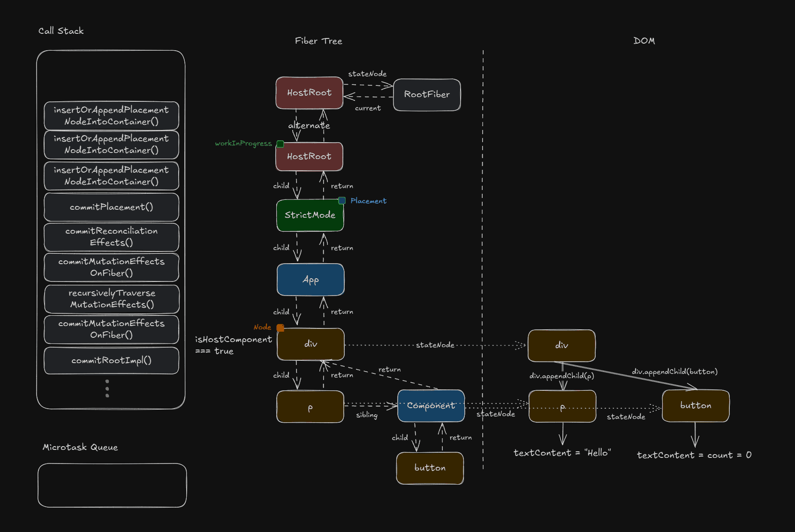
Task: Click the 'textContent = "Hello"' label
Action: point(562,453)
